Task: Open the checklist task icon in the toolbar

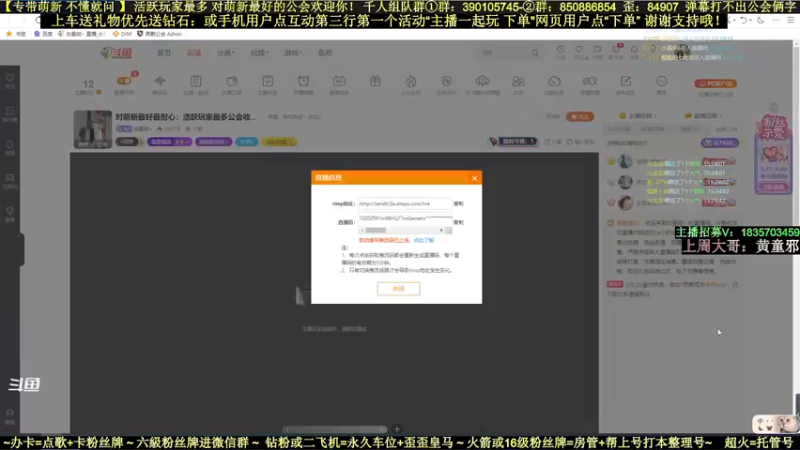Action: tap(267, 81)
